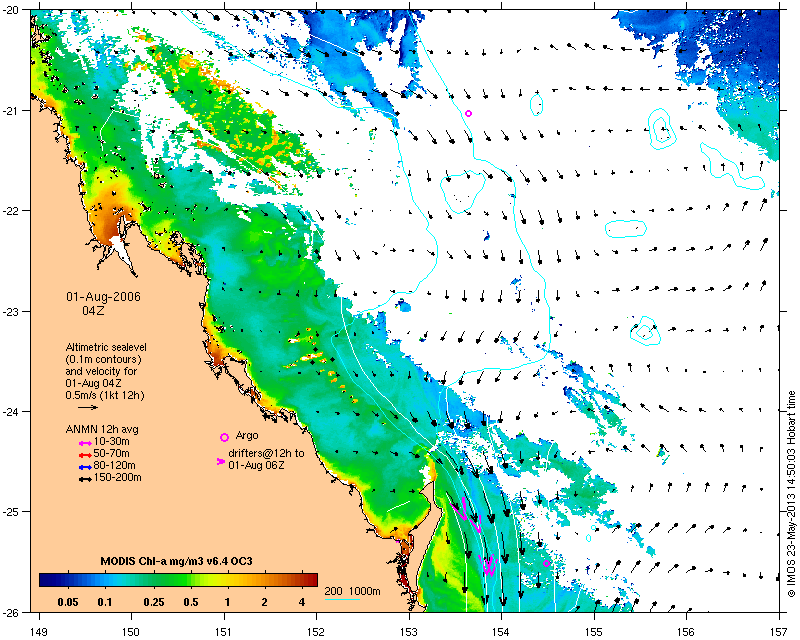
Task: Click the magenta drifter marker legend symbol
Action: pos(220,461)
